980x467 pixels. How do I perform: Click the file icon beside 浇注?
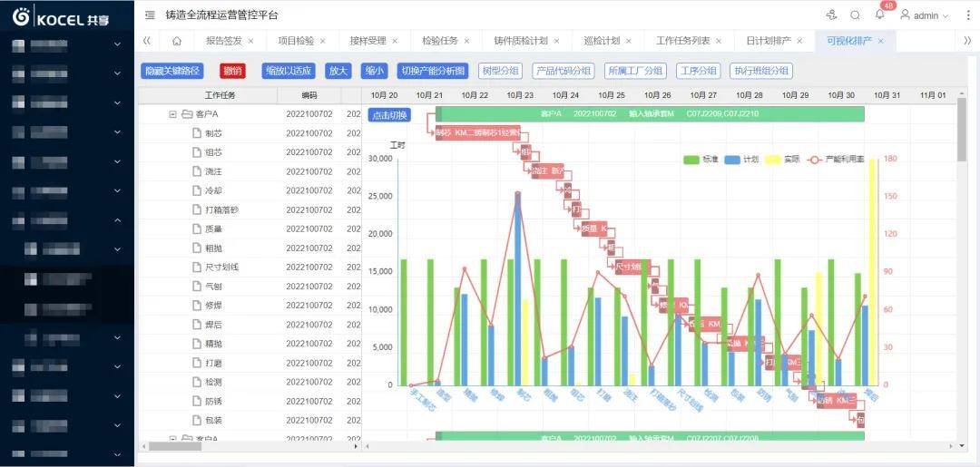pos(196,171)
